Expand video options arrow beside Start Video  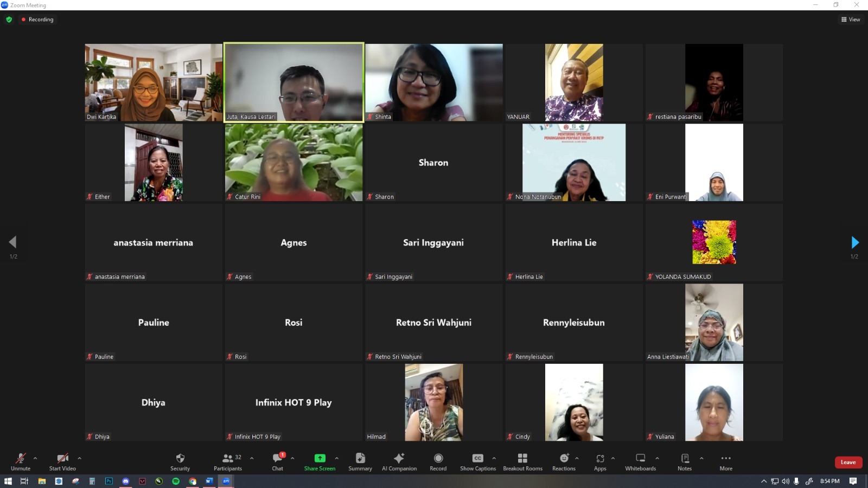79,458
